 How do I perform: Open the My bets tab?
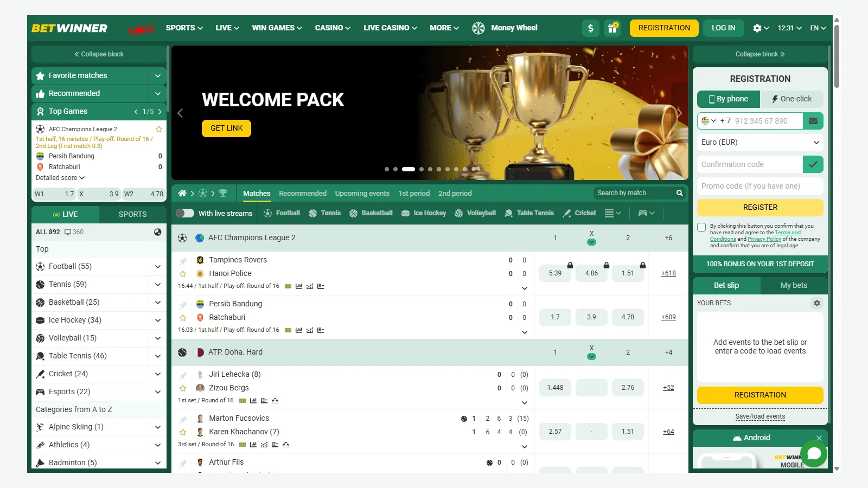pos(794,286)
